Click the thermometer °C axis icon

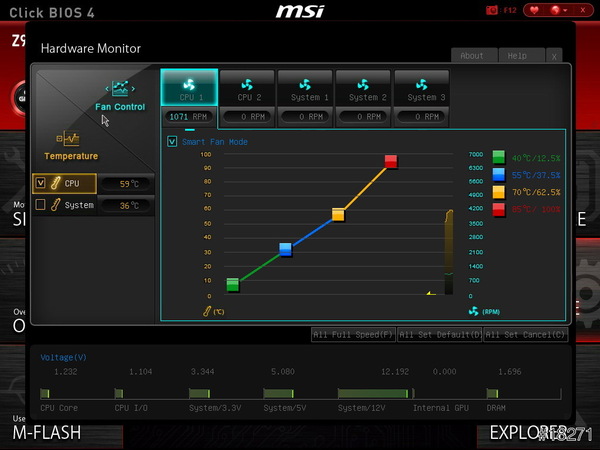click(207, 311)
